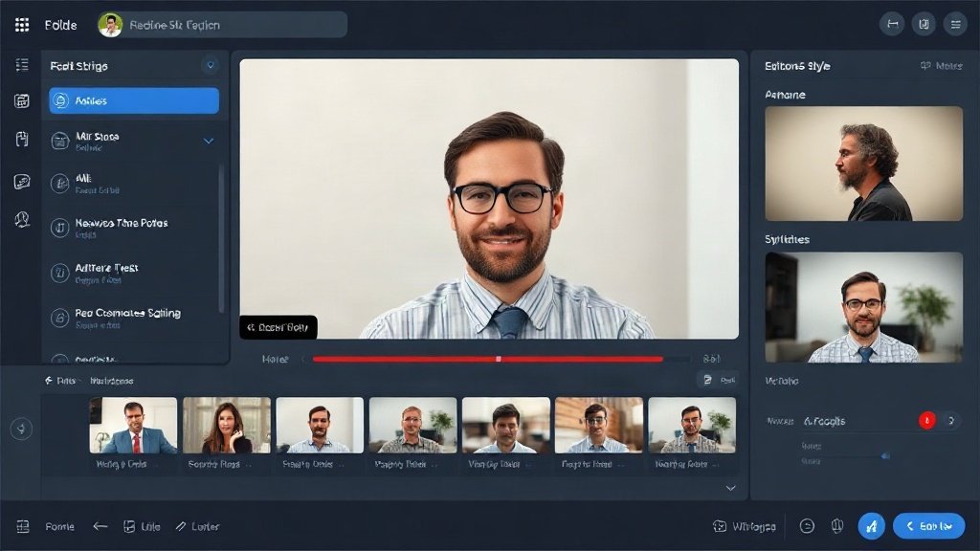Toggle the red round button in the 'A.Foogtis' row
Image resolution: width=980 pixels, height=551 pixels.
(x=926, y=421)
